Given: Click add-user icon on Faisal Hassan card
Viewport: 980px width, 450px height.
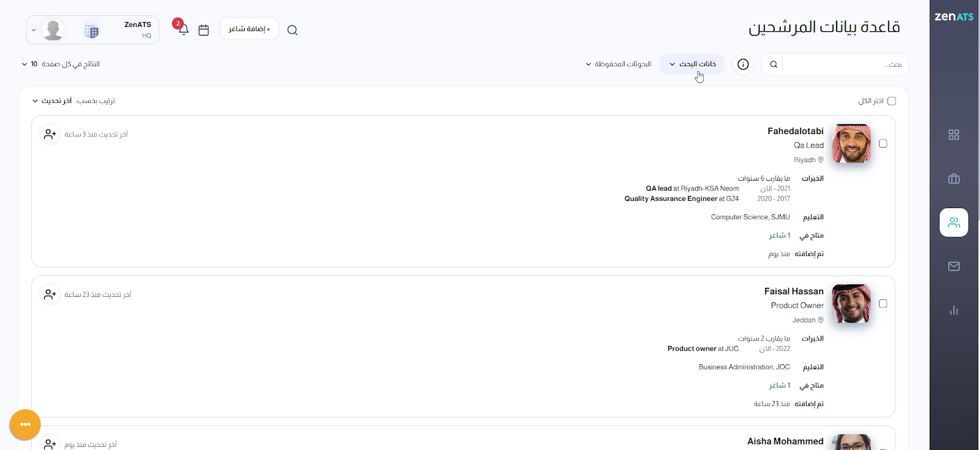Looking at the screenshot, I should (x=50, y=294).
